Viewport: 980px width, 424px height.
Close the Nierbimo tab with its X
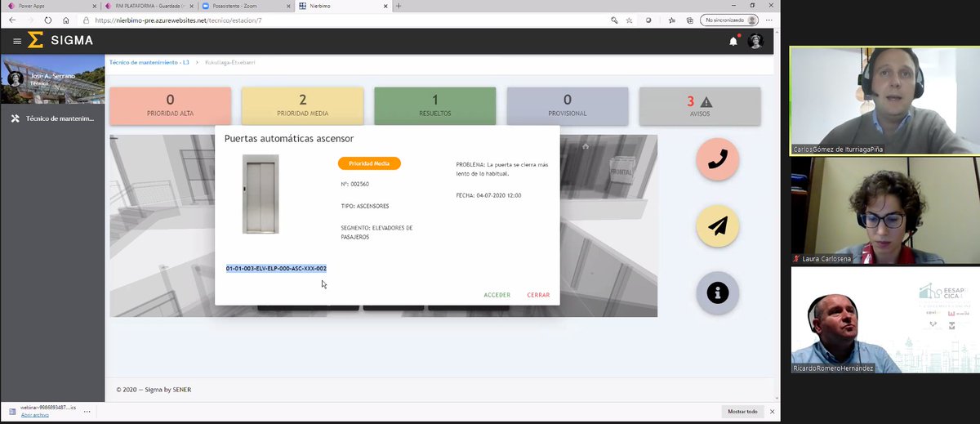coord(385,6)
